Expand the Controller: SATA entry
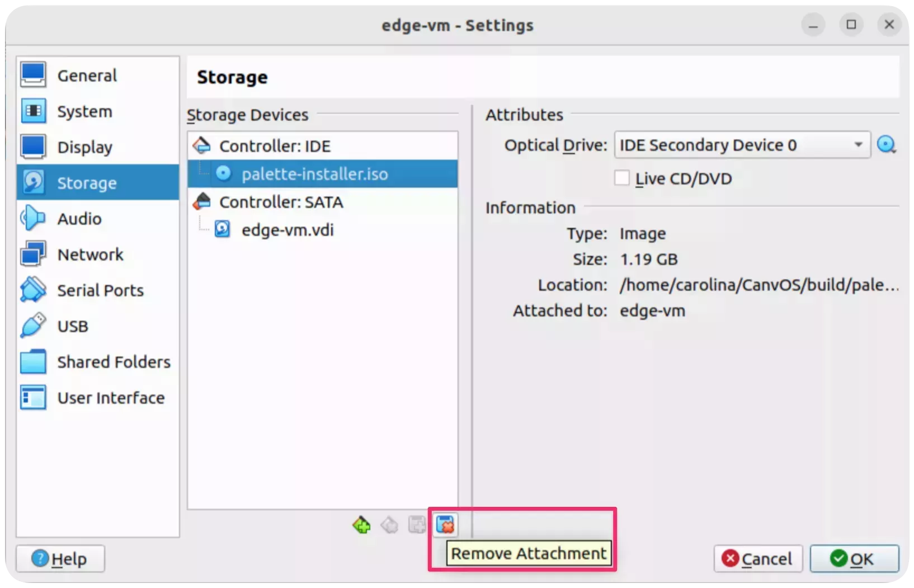 click(282, 202)
